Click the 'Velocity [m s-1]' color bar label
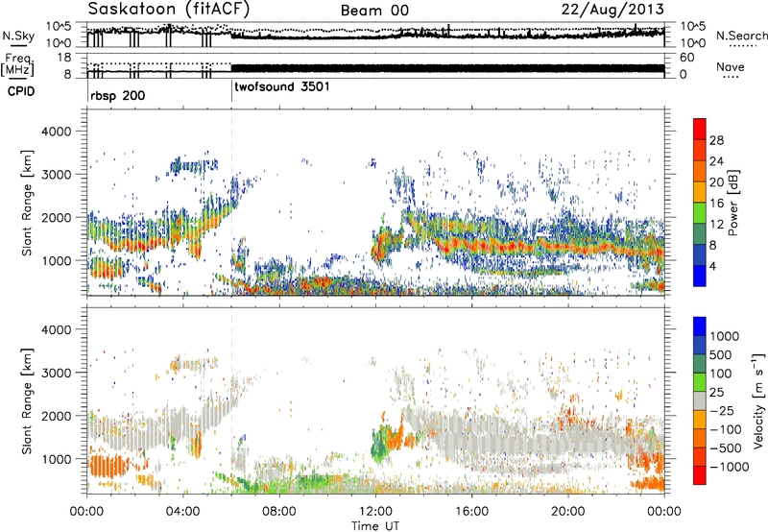Image resolution: width=768 pixels, height=532 pixels. (x=758, y=400)
